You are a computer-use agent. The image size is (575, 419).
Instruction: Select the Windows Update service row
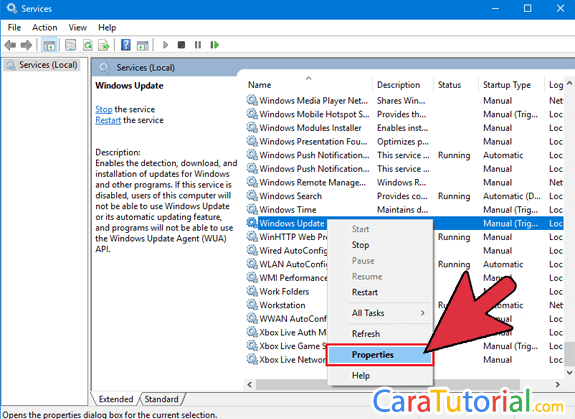click(x=404, y=223)
